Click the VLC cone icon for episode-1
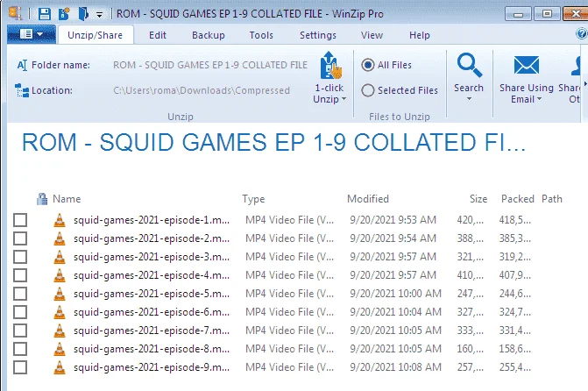Viewport: 588px width, 391px height. point(60,220)
